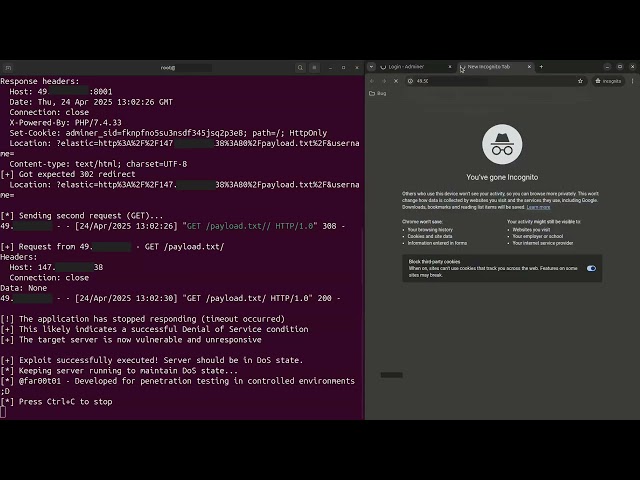Open the Chrome three-dot menu

pyautogui.click(x=633, y=81)
